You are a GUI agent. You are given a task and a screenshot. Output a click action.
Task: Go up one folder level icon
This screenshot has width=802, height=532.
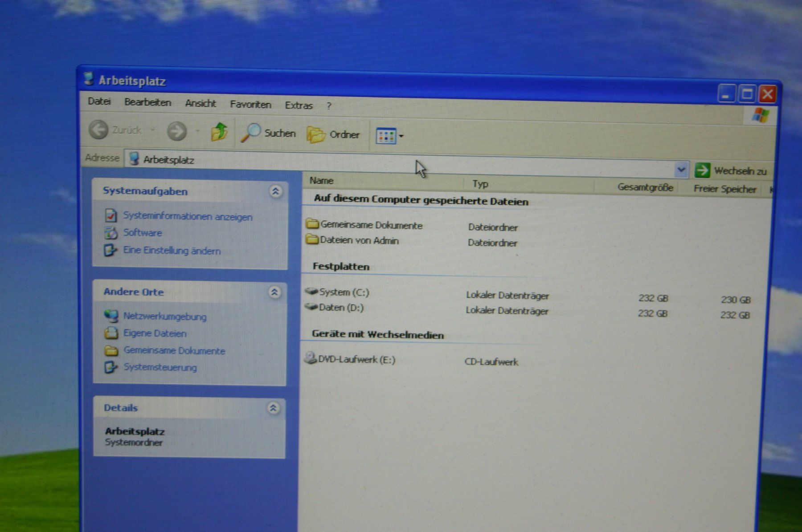click(x=219, y=132)
